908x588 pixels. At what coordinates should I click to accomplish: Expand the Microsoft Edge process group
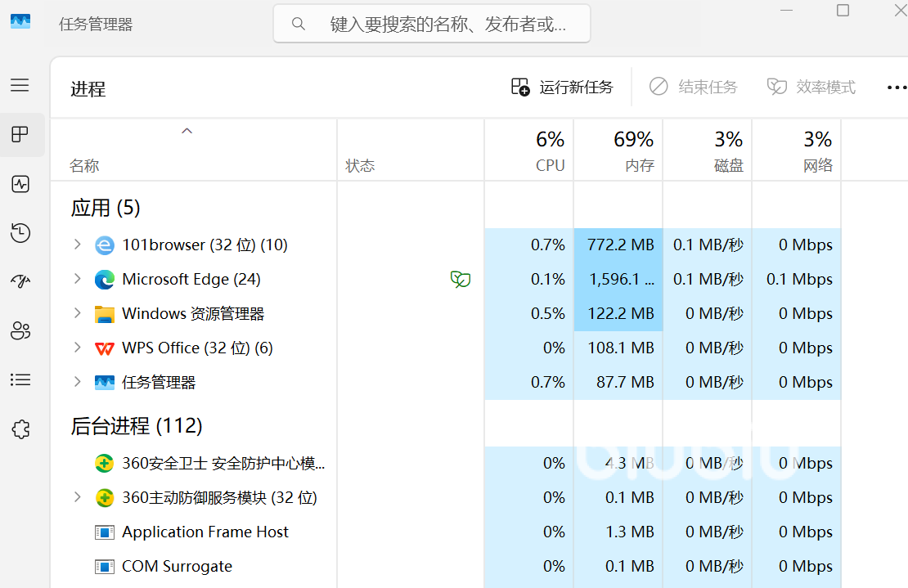coord(77,279)
